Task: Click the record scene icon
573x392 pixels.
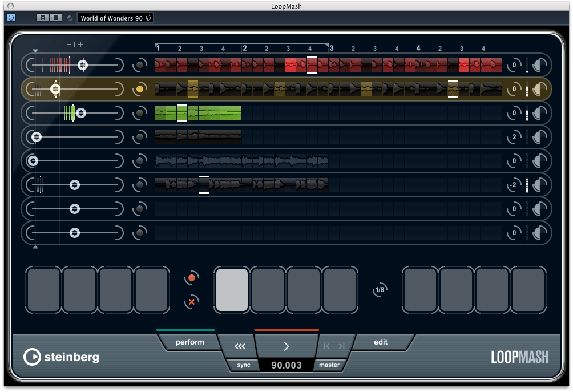Action: point(192,278)
